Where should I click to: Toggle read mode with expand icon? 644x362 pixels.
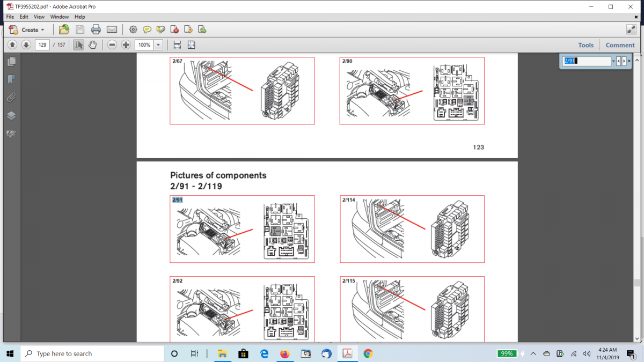[x=631, y=29]
